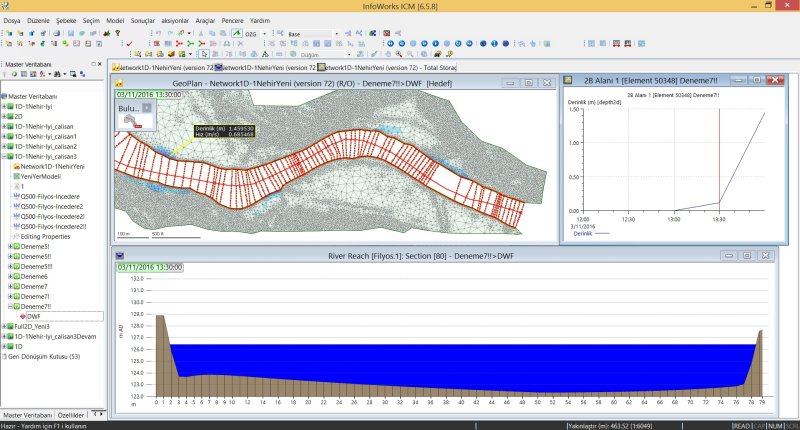Click the River Reach window title icon
Screen dimensions: 800x430
point(119,256)
